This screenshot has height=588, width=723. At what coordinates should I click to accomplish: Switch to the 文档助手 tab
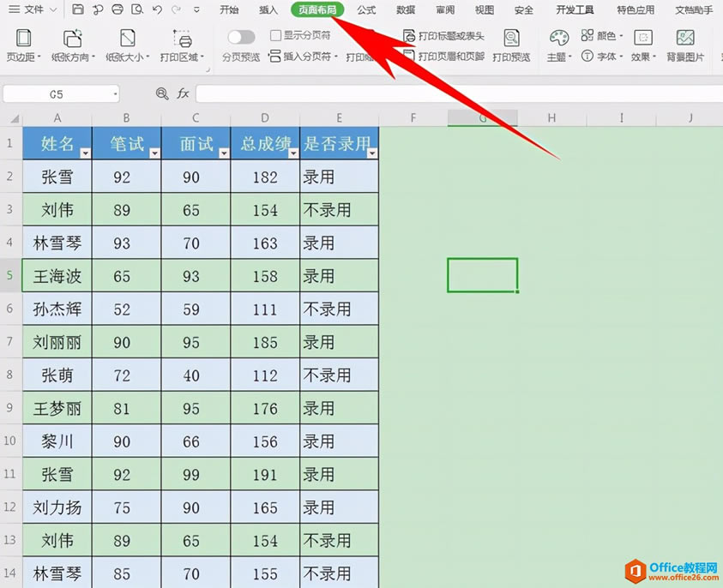pyautogui.click(x=694, y=9)
